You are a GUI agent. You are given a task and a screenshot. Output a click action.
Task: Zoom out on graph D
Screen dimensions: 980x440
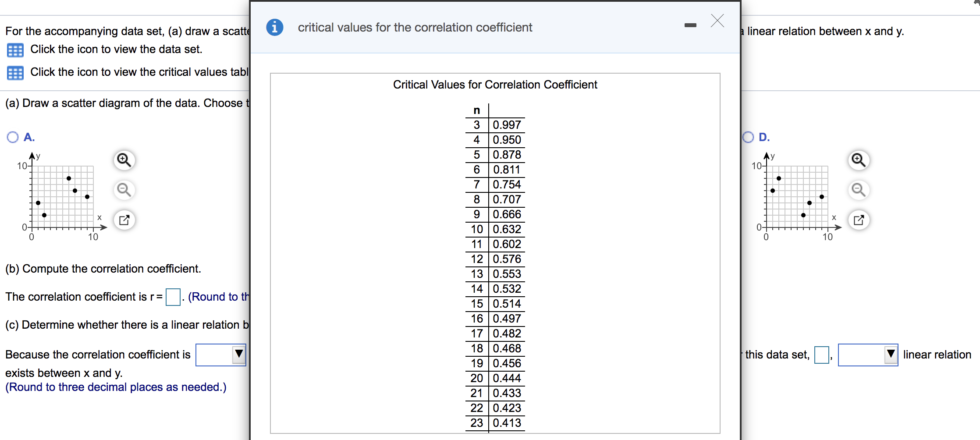(x=859, y=190)
